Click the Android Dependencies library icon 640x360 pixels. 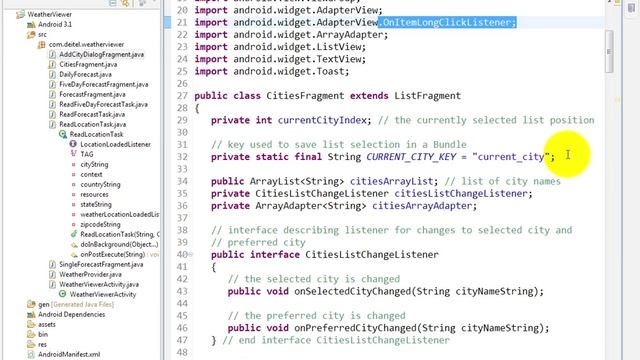click(x=31, y=314)
